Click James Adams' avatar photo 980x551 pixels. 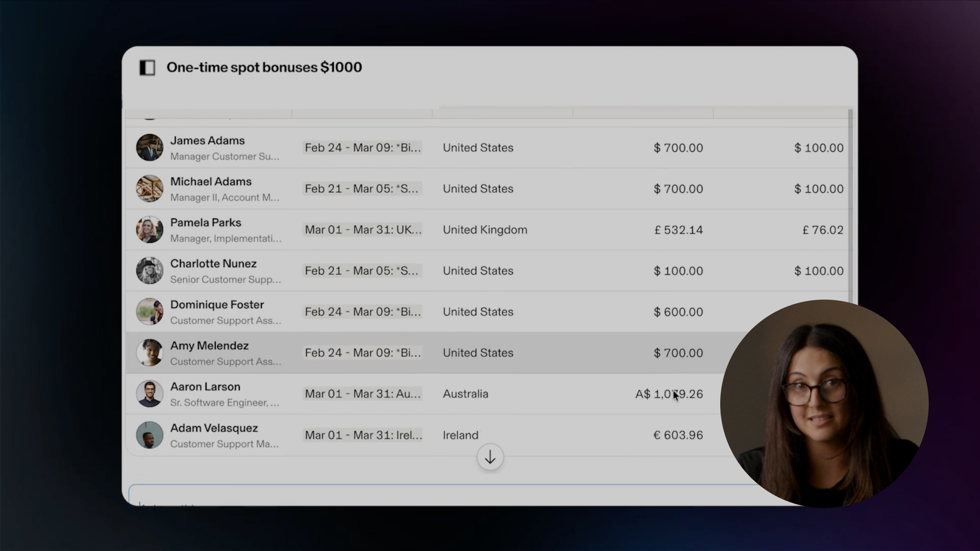(x=149, y=148)
